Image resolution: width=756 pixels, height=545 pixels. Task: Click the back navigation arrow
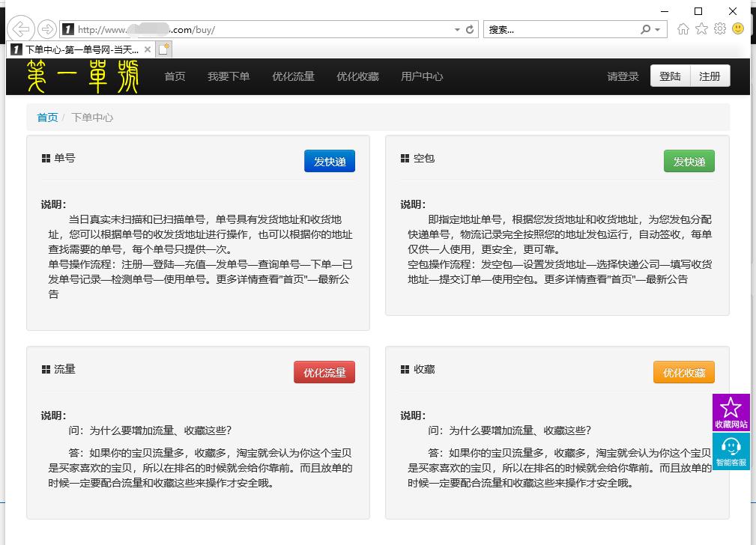click(x=20, y=28)
